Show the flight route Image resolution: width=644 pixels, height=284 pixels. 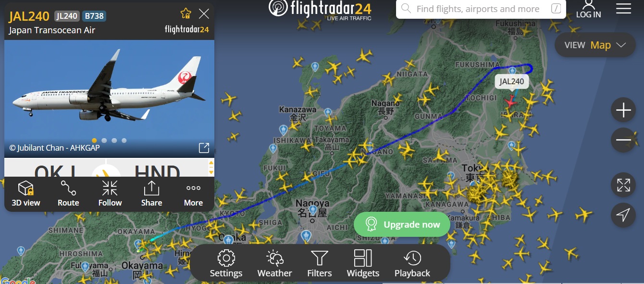(x=68, y=194)
